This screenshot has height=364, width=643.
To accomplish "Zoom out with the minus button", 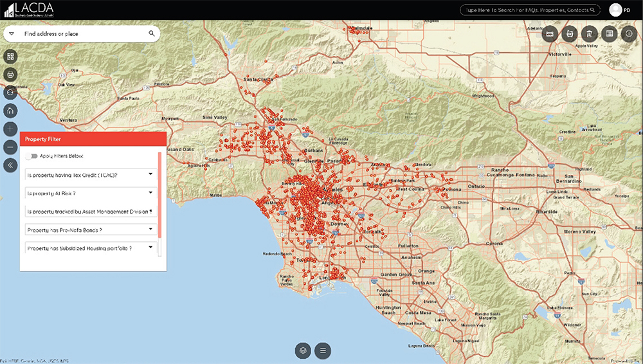I will [x=11, y=147].
